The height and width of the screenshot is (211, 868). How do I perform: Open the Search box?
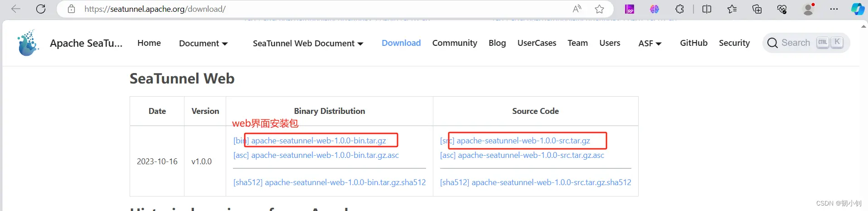coord(806,43)
